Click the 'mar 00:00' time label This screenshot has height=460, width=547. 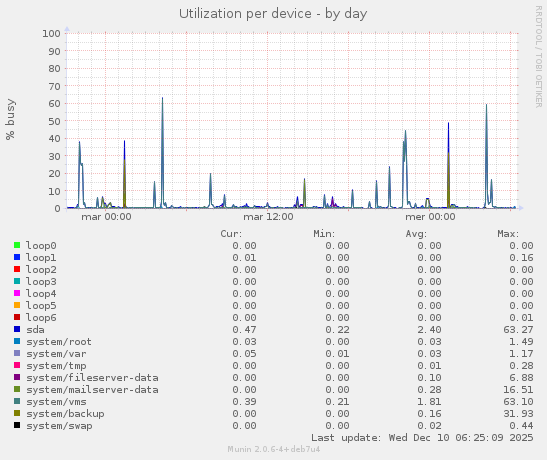pyautogui.click(x=106, y=217)
